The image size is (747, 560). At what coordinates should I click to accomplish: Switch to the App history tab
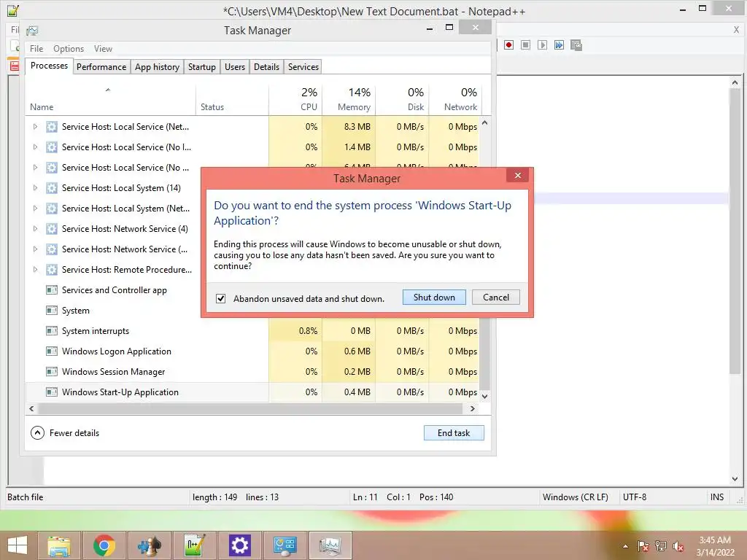click(158, 67)
